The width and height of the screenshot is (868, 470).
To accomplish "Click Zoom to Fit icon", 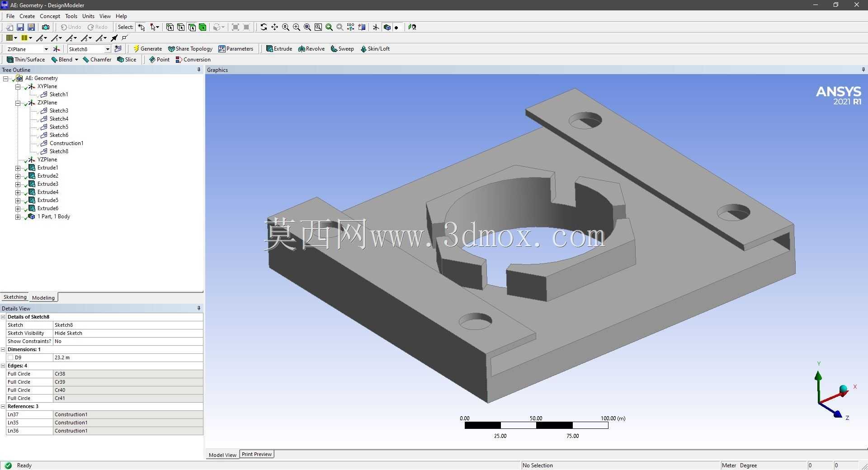I will (307, 27).
